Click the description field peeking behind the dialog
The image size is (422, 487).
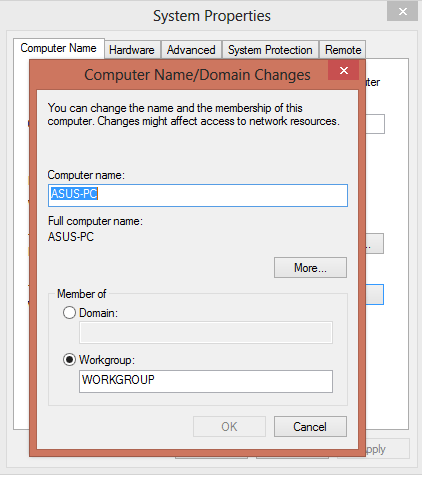tap(375, 124)
